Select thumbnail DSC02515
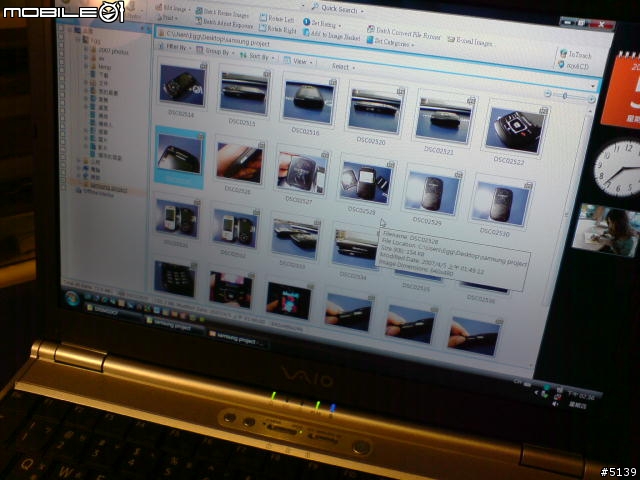This screenshot has width=640, height=480. (244, 93)
